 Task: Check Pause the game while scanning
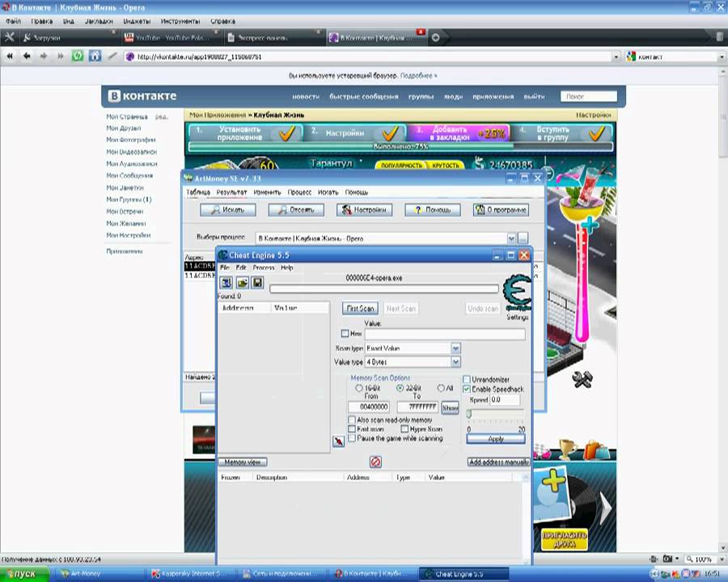(352, 437)
